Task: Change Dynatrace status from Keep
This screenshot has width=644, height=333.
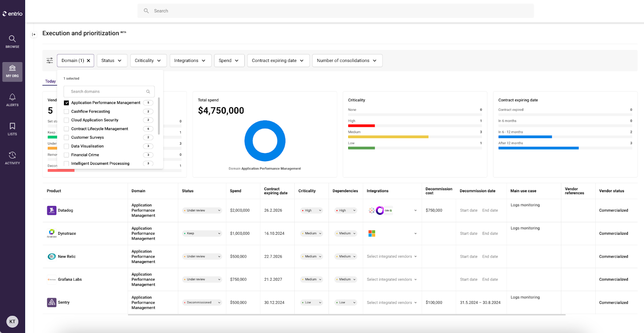Action: pos(202,234)
